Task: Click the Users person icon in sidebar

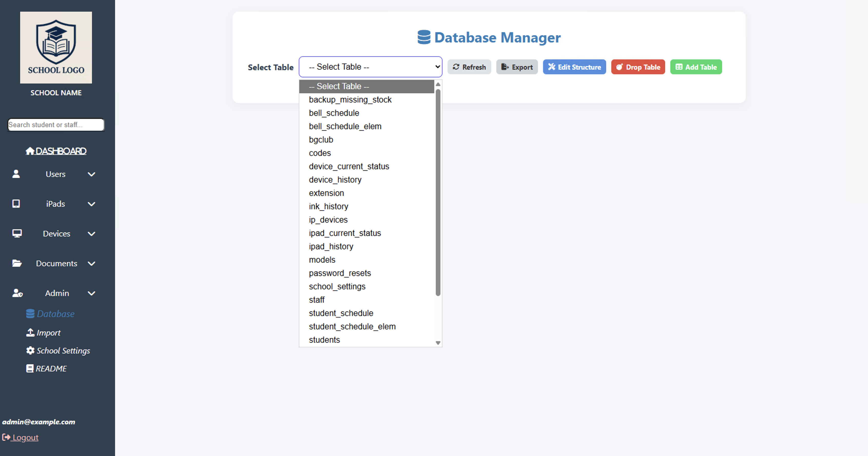Action: click(16, 174)
